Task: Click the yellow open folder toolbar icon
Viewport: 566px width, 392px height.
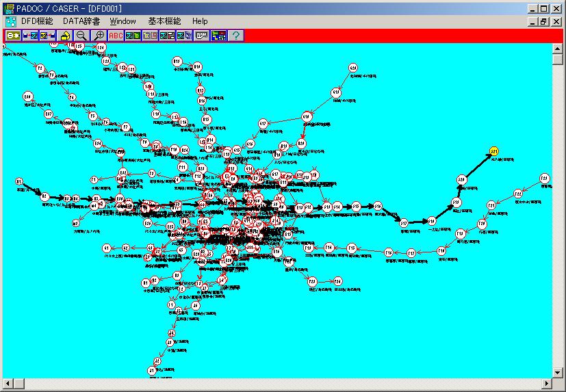Action: pyautogui.click(x=65, y=36)
